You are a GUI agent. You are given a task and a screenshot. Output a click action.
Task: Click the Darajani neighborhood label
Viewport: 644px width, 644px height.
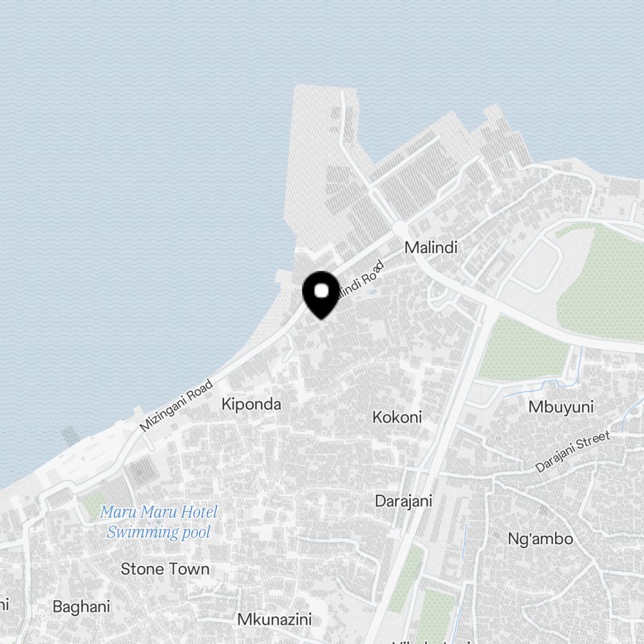[404, 501]
